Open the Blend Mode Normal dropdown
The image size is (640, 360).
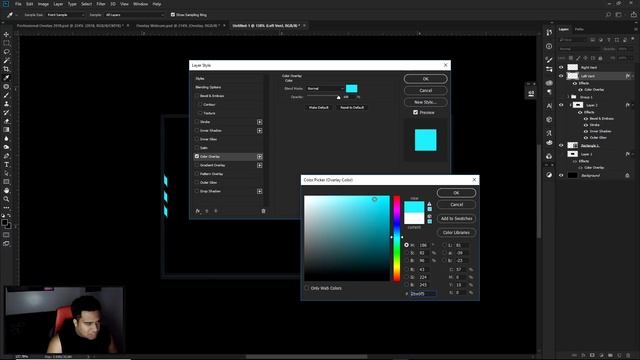point(325,89)
